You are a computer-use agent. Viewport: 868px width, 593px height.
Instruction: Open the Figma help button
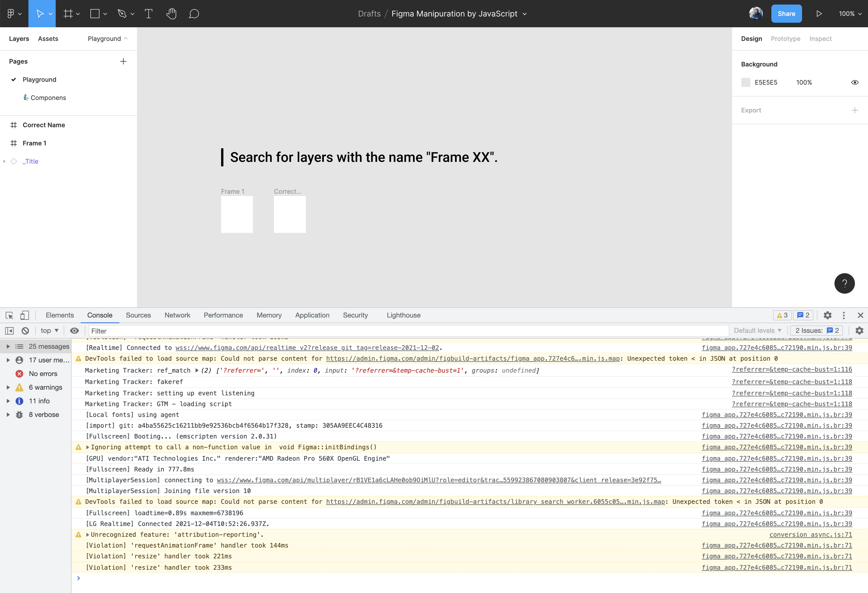pos(844,284)
